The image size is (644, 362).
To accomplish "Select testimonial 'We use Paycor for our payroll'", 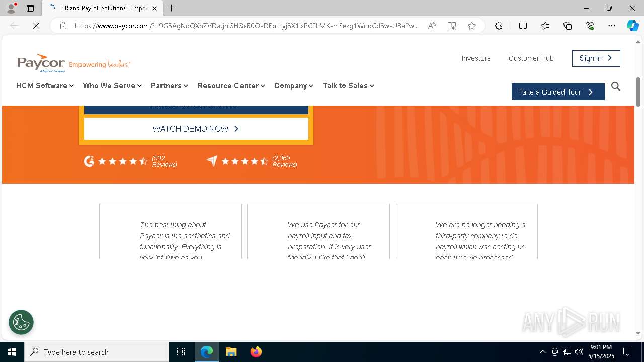I will click(x=318, y=231).
